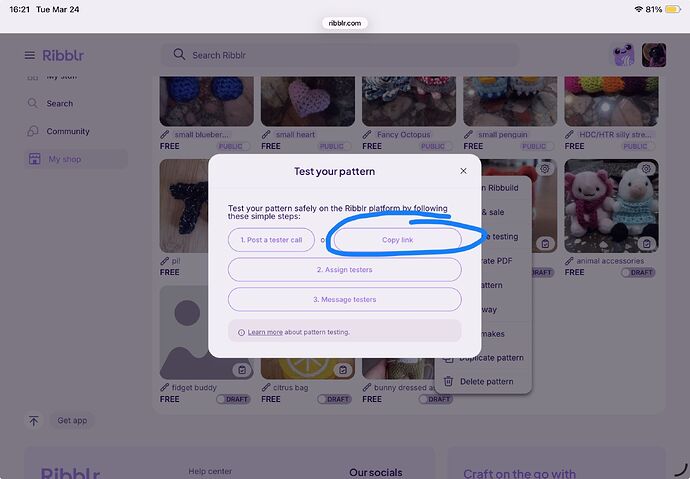Click the gear icon on animal accessories
The height and width of the screenshot is (479, 690).
coord(647,169)
